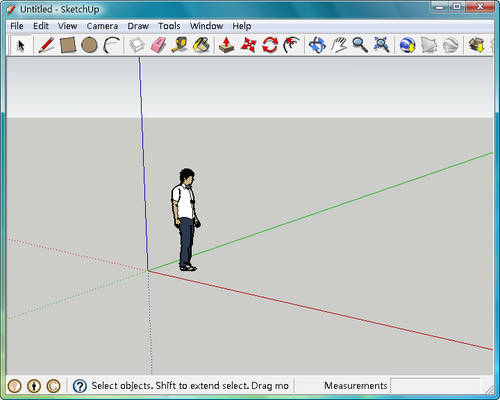Open the File menu
Viewport: 500px width, 400px height.
[17, 26]
